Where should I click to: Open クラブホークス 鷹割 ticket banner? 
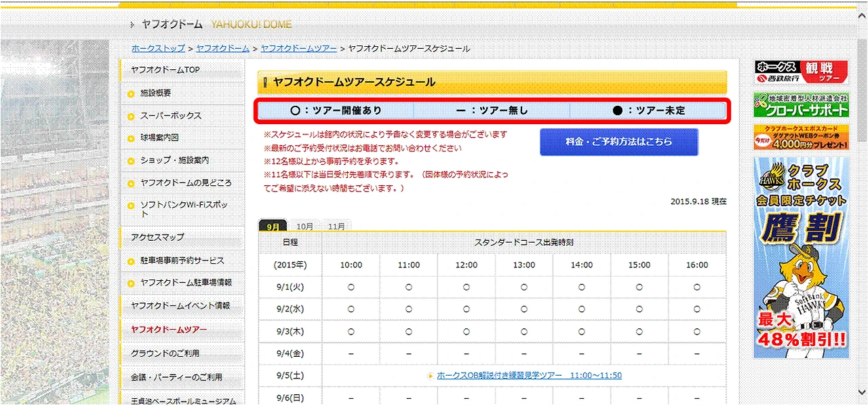pyautogui.click(x=801, y=258)
